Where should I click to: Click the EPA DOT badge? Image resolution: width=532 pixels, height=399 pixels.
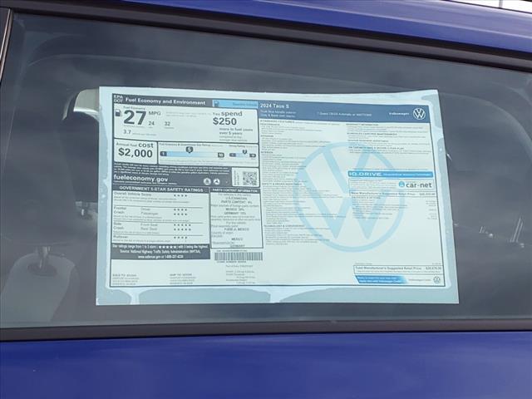[x=118, y=98]
